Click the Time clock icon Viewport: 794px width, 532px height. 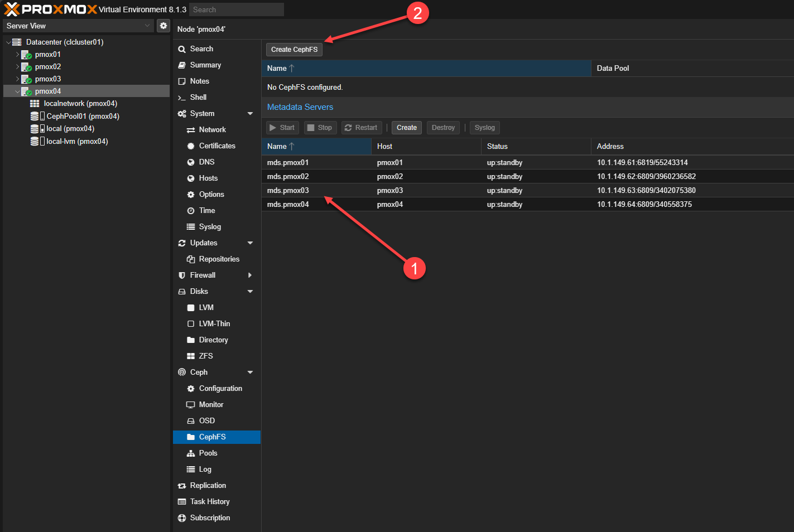(x=191, y=211)
